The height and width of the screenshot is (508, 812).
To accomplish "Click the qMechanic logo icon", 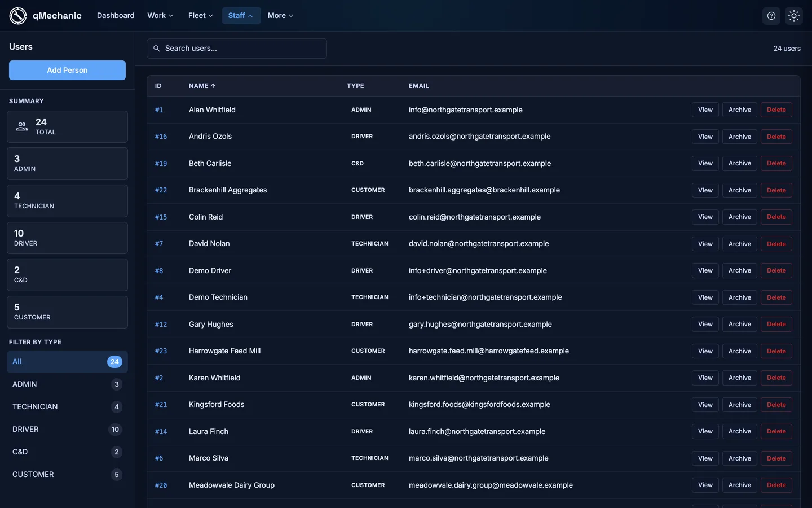I will (18, 16).
